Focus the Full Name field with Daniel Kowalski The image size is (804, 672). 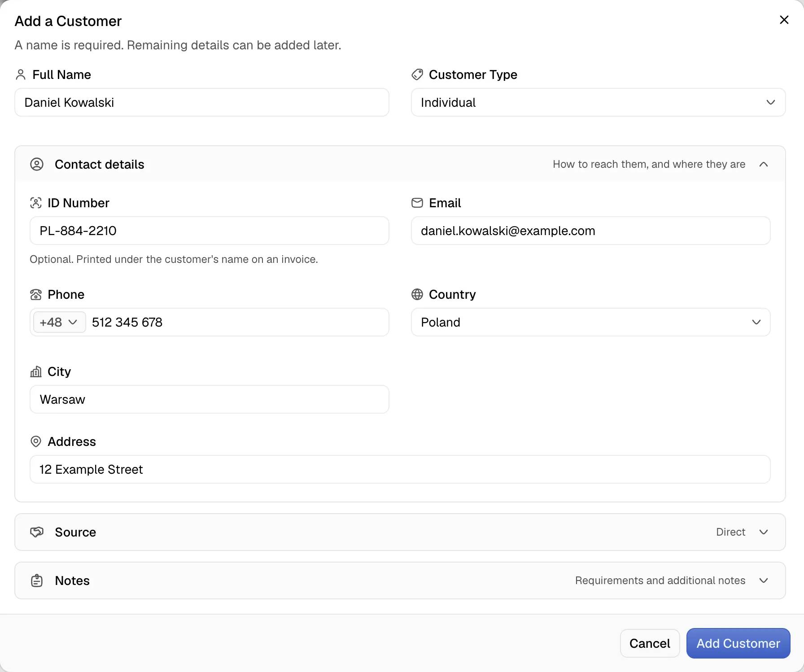pyautogui.click(x=202, y=102)
